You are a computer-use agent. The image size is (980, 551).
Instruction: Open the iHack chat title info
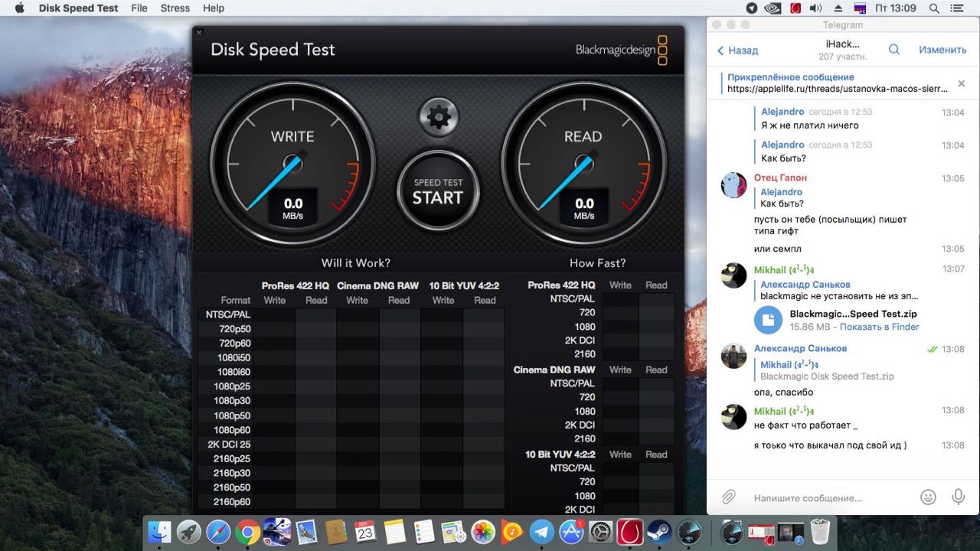[x=842, y=44]
